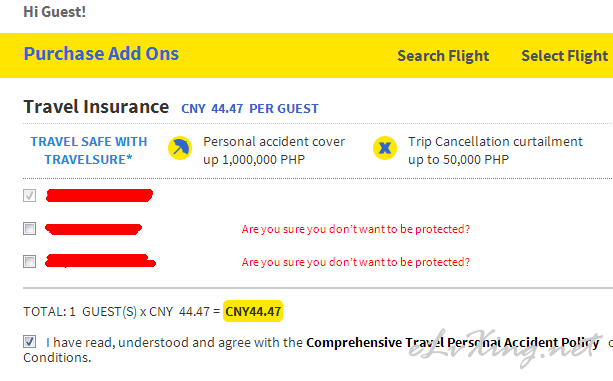This screenshot has height=381, width=613.
Task: Click the umbrella personal accident icon
Action: click(x=180, y=148)
